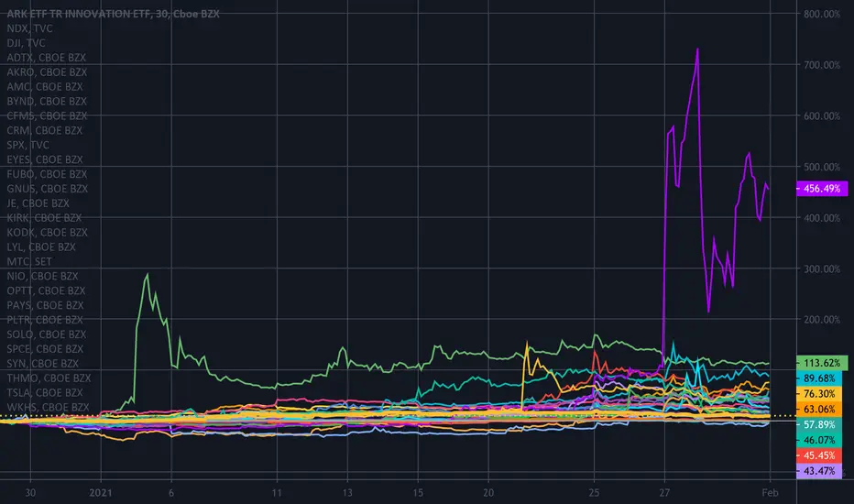Click the lavender 43.47% price label
Image resolution: width=854 pixels, height=504 pixels.
[819, 471]
